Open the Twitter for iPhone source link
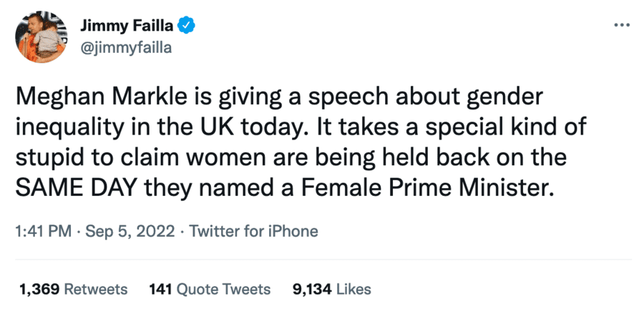This screenshot has width=644, height=309. (255, 231)
